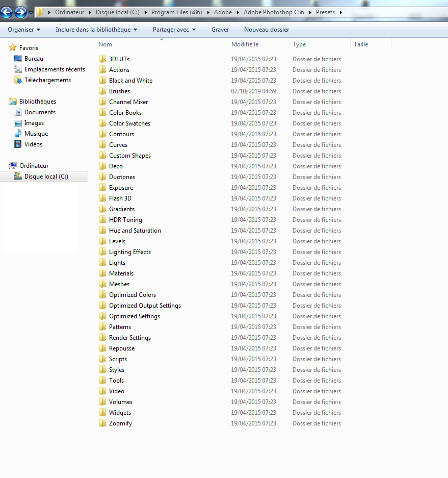Navigate to Adobe breadcrumb

click(223, 12)
